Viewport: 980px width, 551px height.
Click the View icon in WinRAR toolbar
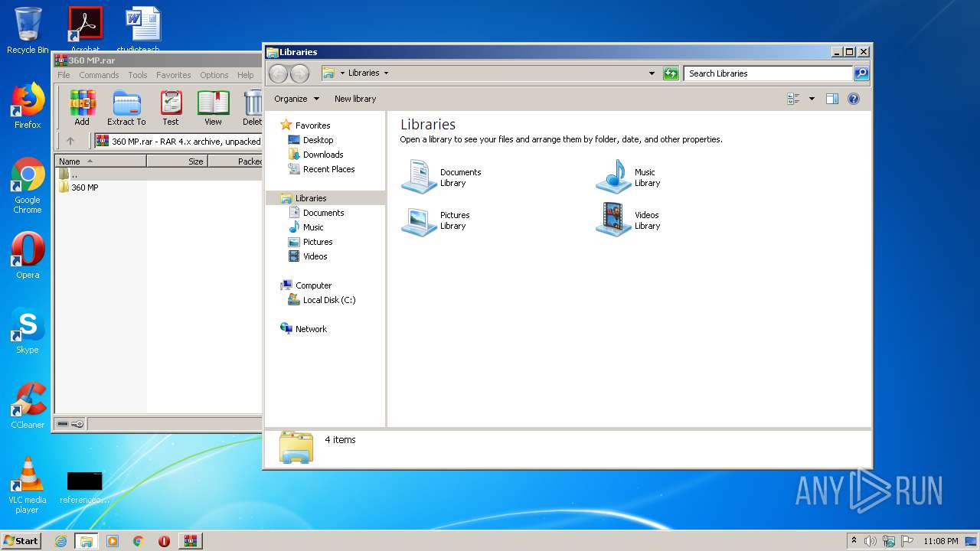pos(213,108)
